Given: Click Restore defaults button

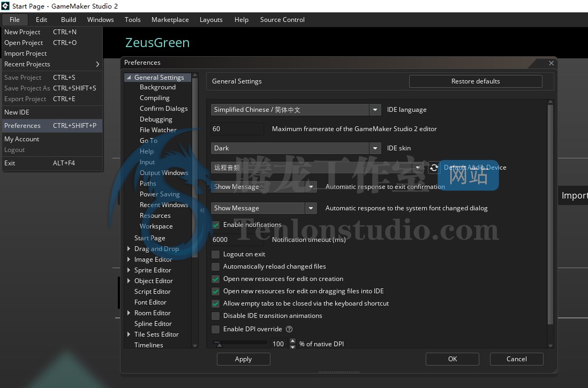Looking at the screenshot, I should pyautogui.click(x=476, y=81).
